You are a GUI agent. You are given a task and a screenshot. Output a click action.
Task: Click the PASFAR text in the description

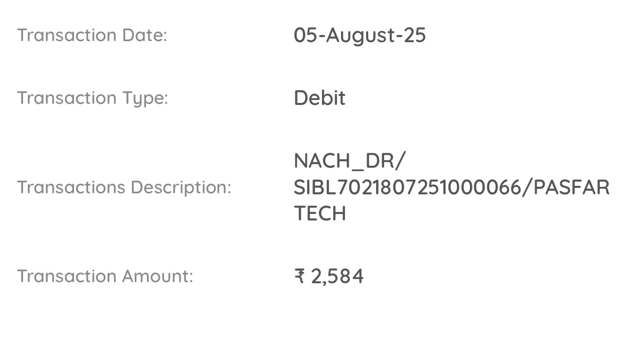coord(571,187)
